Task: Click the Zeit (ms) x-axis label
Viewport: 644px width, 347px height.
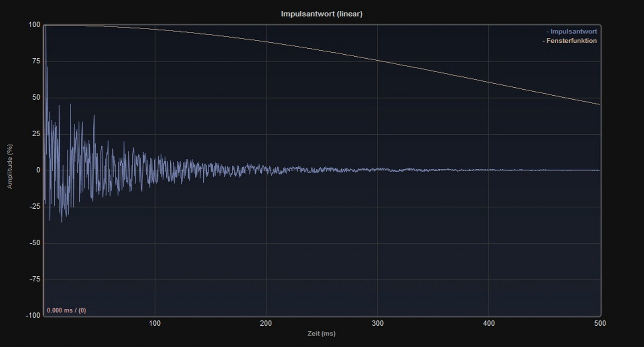Action: point(321,333)
